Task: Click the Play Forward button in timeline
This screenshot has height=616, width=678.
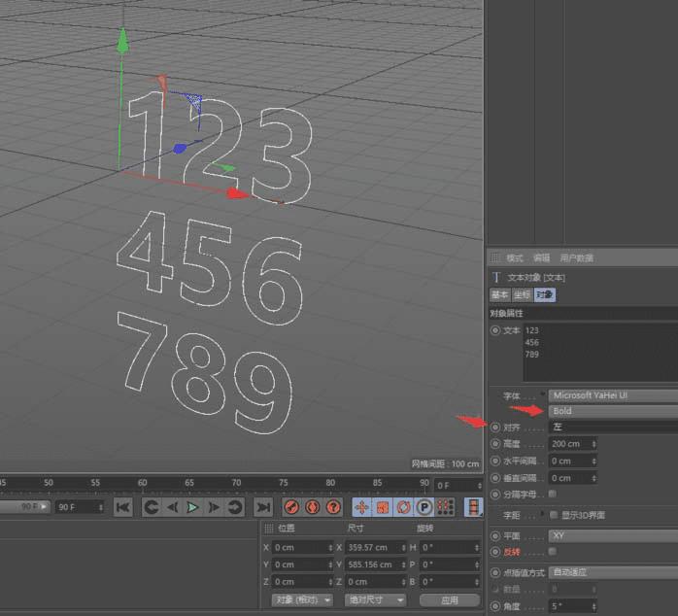Action: coord(192,507)
